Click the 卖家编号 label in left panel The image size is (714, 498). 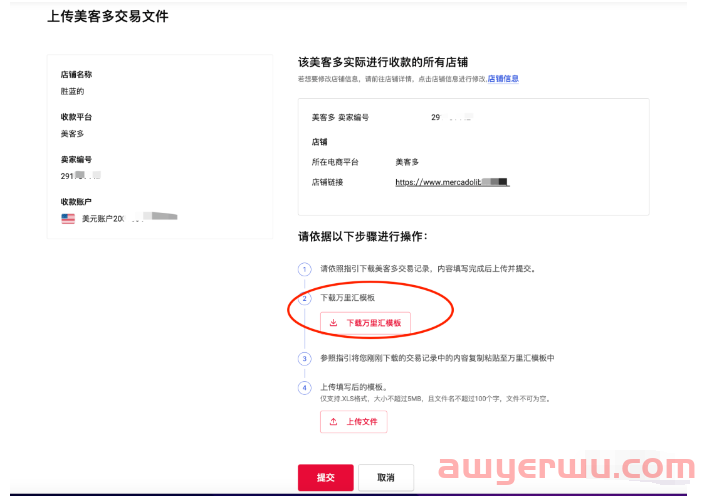coord(76,159)
